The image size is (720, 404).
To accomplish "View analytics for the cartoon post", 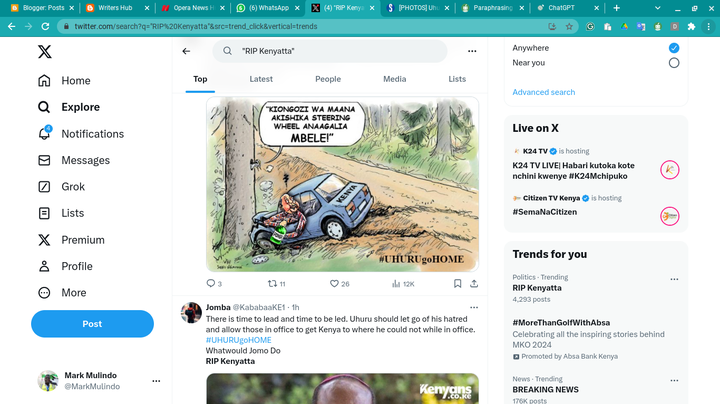I will click(x=403, y=284).
